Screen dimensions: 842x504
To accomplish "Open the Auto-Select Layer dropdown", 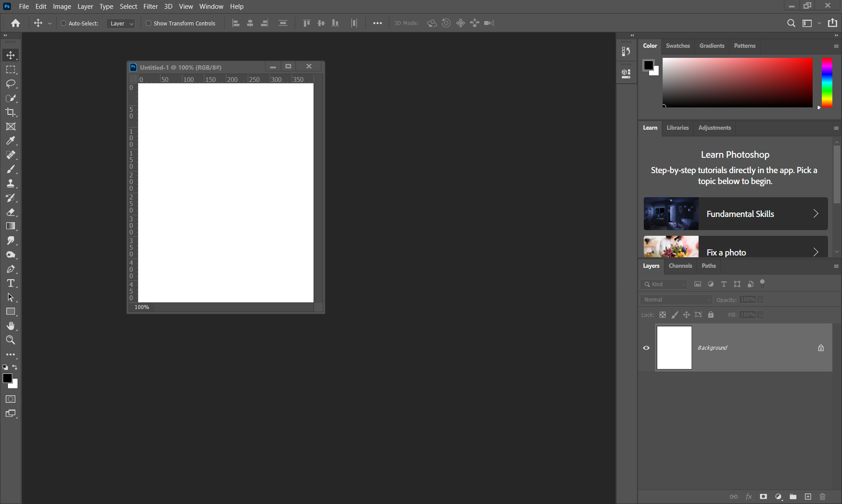I will point(121,23).
